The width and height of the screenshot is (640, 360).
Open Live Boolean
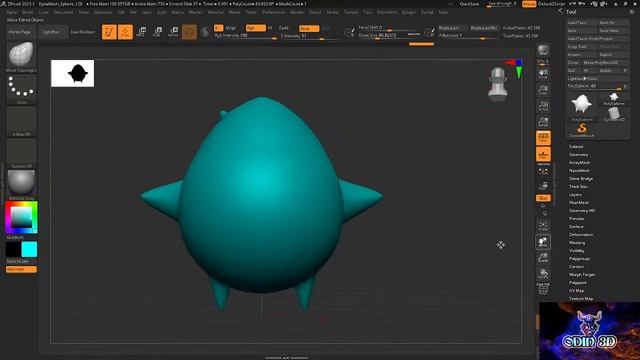(82, 32)
